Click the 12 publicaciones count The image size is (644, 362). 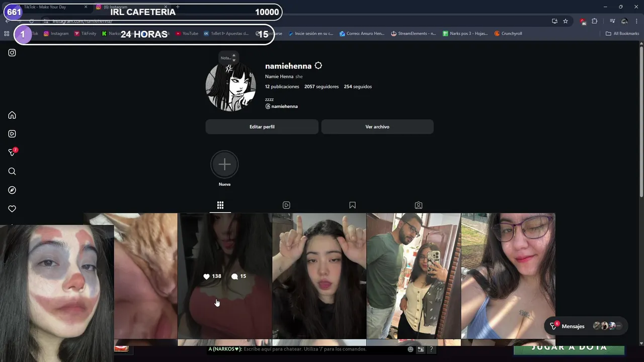[x=282, y=86]
